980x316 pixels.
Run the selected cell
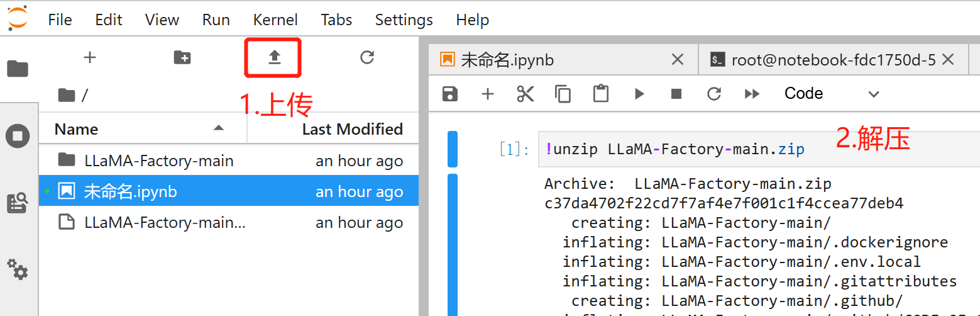(x=639, y=94)
